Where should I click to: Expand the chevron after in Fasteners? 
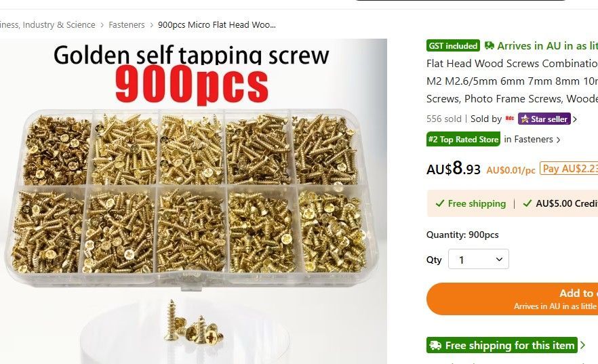pyautogui.click(x=559, y=140)
